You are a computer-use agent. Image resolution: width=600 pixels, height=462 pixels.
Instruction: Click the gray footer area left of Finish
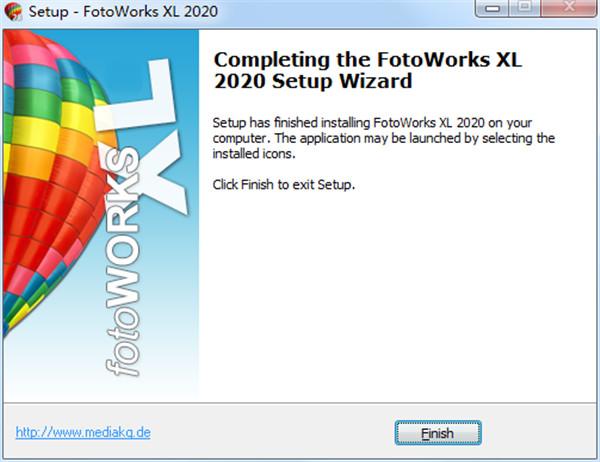point(268,433)
